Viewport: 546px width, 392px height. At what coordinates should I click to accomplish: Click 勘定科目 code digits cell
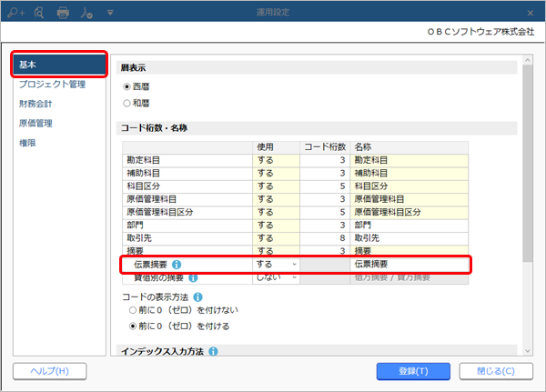click(325, 160)
